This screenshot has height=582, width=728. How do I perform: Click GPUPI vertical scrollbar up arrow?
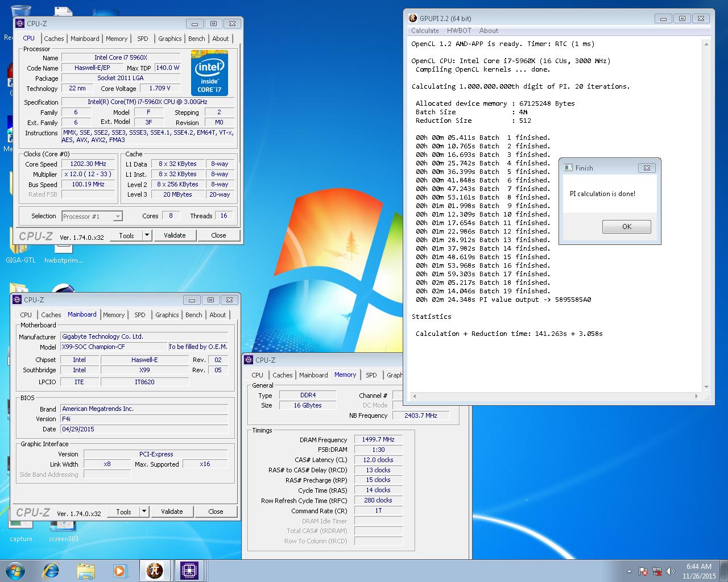(706, 44)
